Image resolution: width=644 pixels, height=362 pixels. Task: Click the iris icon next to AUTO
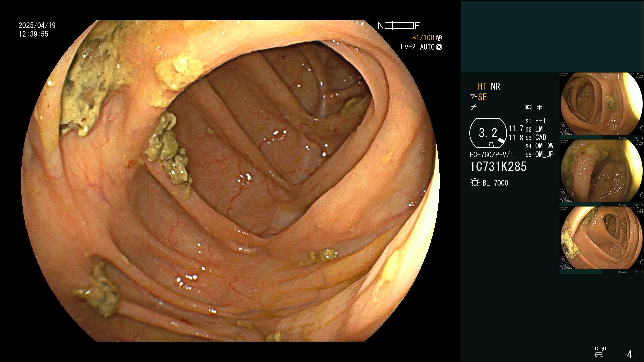tap(439, 47)
